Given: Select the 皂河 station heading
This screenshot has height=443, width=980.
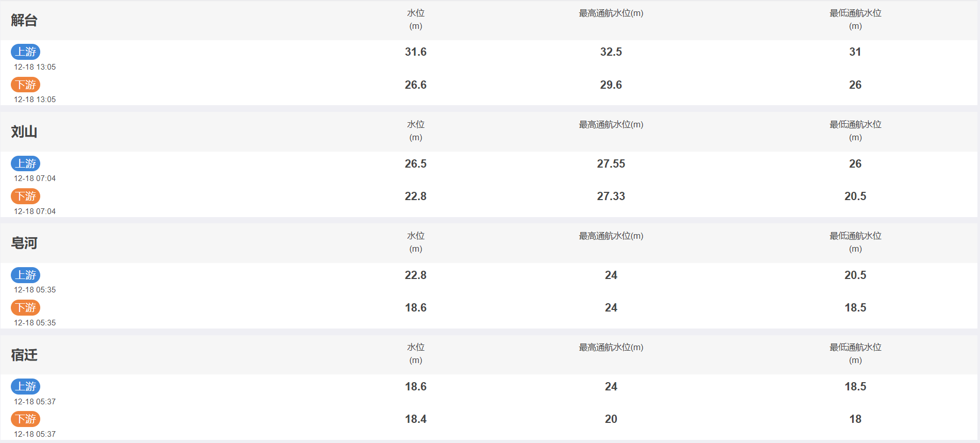Looking at the screenshot, I should [24, 243].
